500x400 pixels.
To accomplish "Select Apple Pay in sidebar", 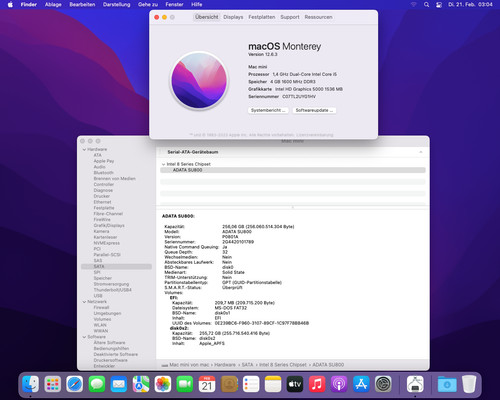I will coord(104,161).
